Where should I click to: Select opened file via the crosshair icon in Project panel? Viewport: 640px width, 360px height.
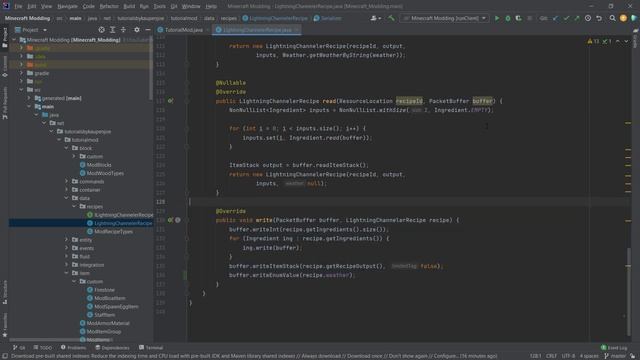click(101, 30)
